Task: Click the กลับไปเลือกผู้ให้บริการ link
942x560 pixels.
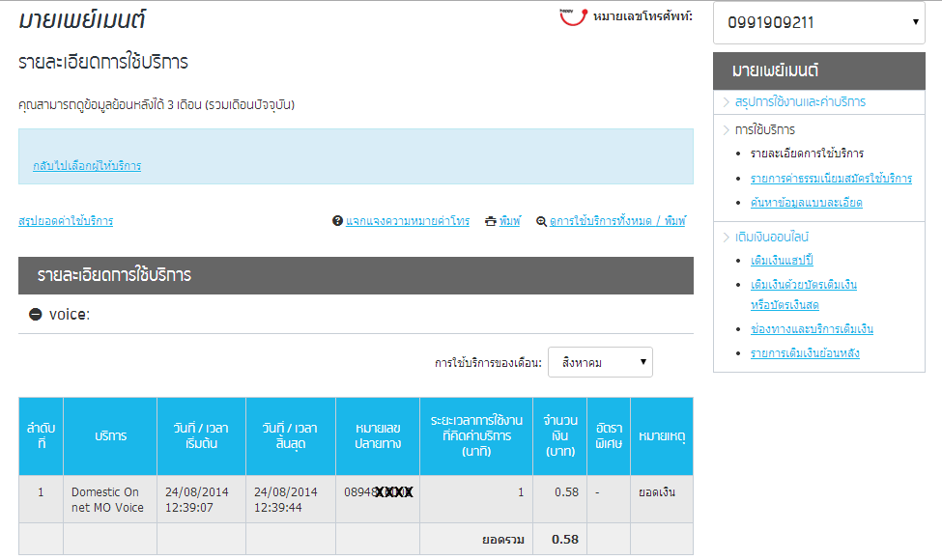Action: [87, 166]
